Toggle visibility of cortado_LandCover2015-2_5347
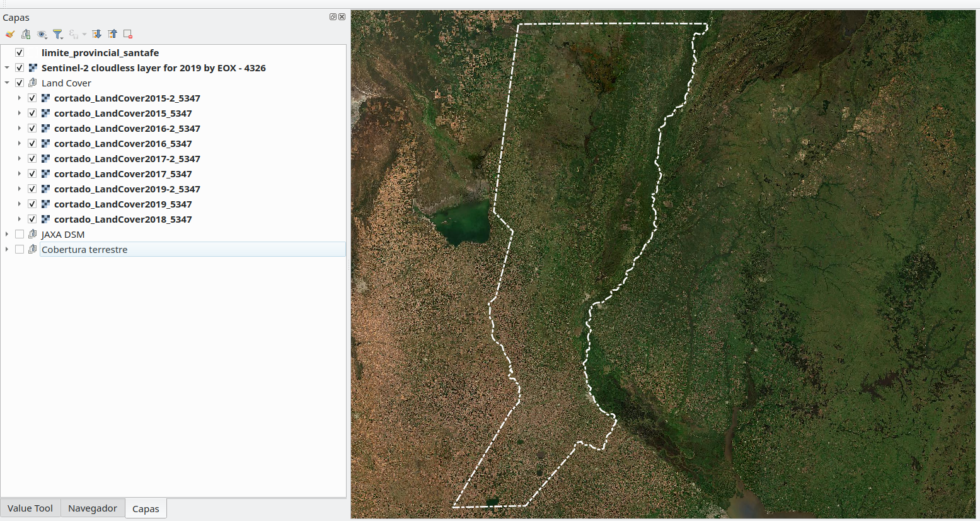Viewport: 980px width, 521px height. [32, 98]
